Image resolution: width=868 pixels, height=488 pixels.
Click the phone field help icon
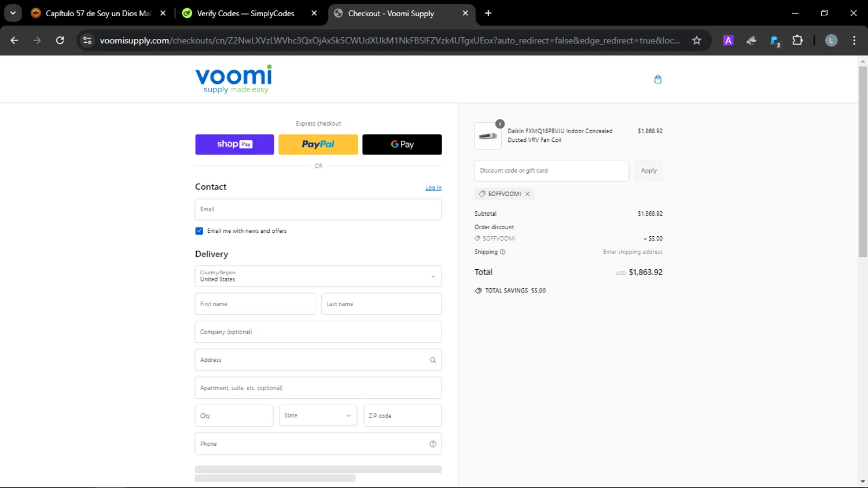coord(433,444)
